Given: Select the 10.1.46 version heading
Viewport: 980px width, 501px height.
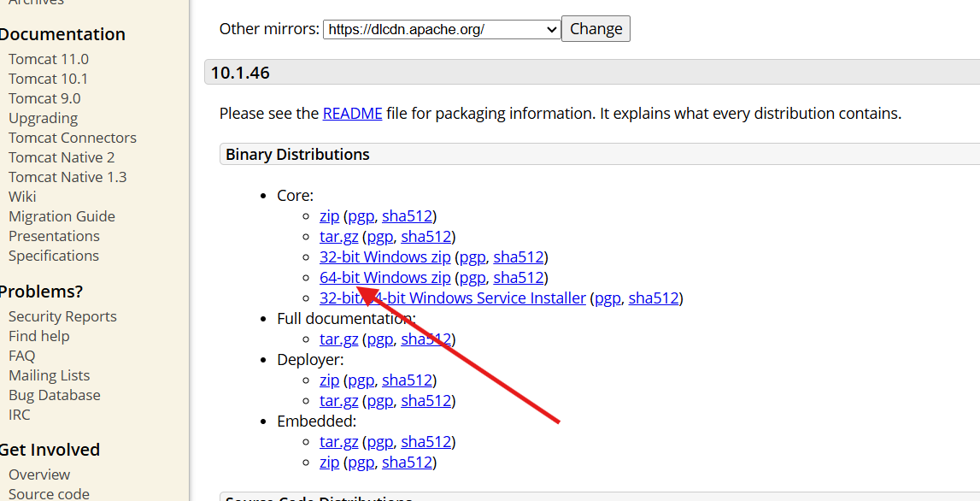Looking at the screenshot, I should [240, 73].
